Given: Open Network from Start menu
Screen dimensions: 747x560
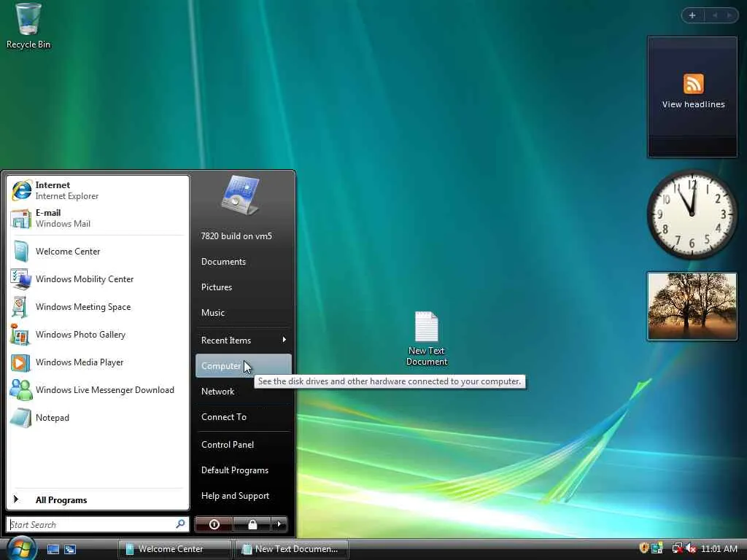Looking at the screenshot, I should (244, 392).
